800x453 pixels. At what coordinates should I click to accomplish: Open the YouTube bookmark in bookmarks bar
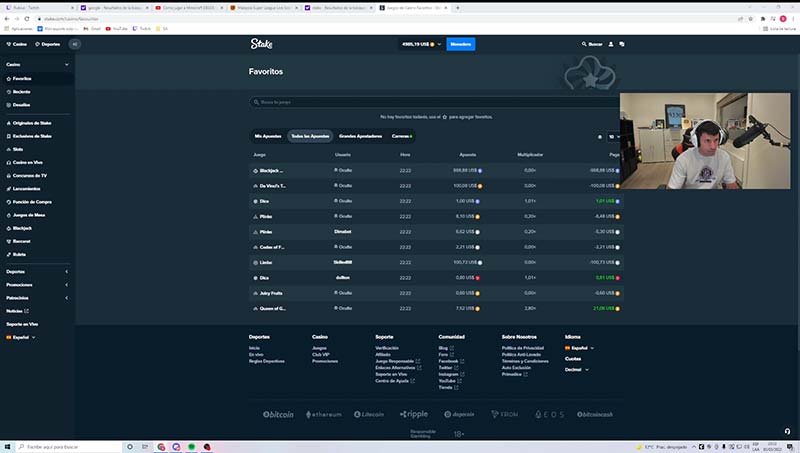[x=116, y=29]
